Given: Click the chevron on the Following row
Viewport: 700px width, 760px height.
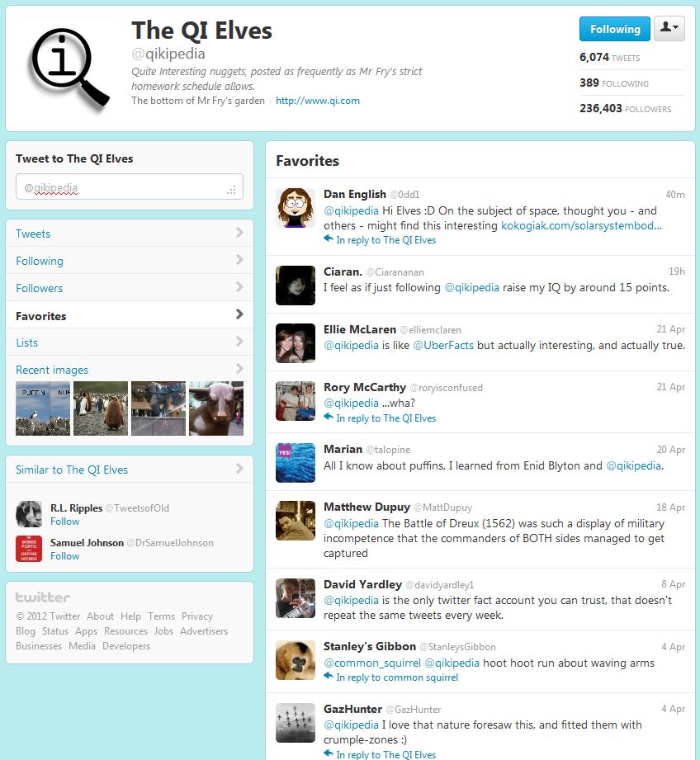Looking at the screenshot, I should coord(239,260).
